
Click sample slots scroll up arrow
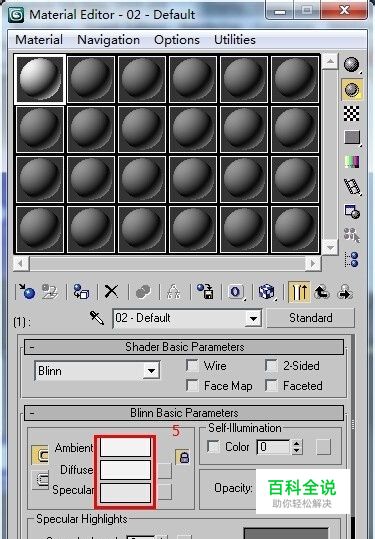[330, 62]
